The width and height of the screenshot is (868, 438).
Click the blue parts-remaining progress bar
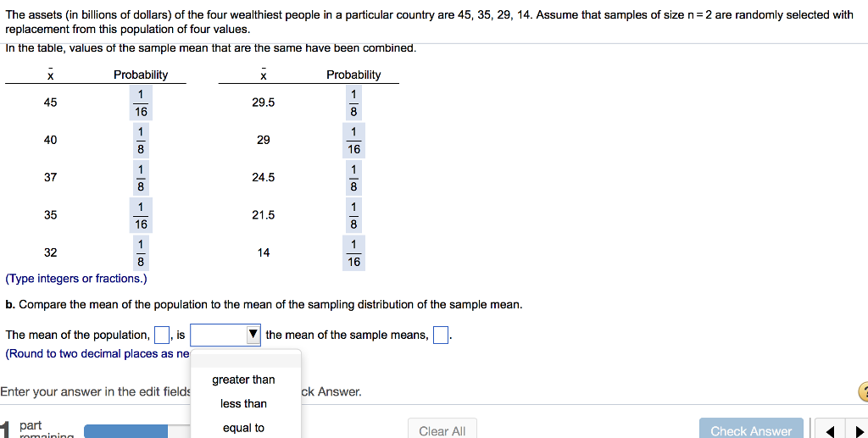pyautogui.click(x=125, y=431)
